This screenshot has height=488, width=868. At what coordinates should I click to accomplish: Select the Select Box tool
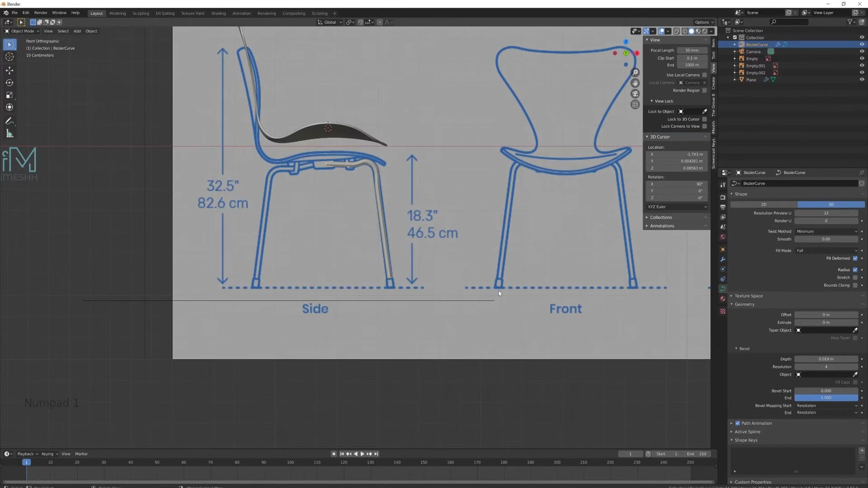click(9, 44)
